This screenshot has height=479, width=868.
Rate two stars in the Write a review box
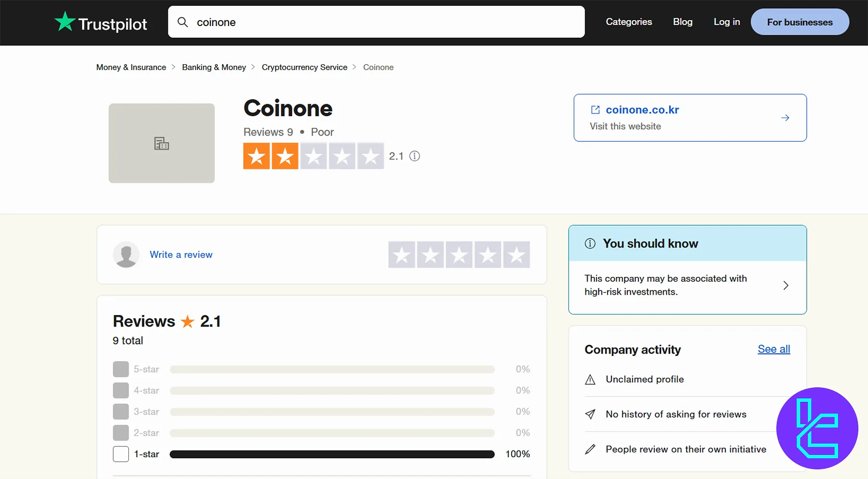coord(430,255)
